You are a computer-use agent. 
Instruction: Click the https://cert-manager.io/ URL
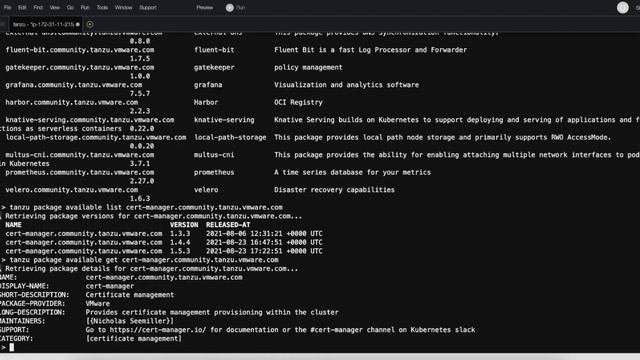point(158,330)
